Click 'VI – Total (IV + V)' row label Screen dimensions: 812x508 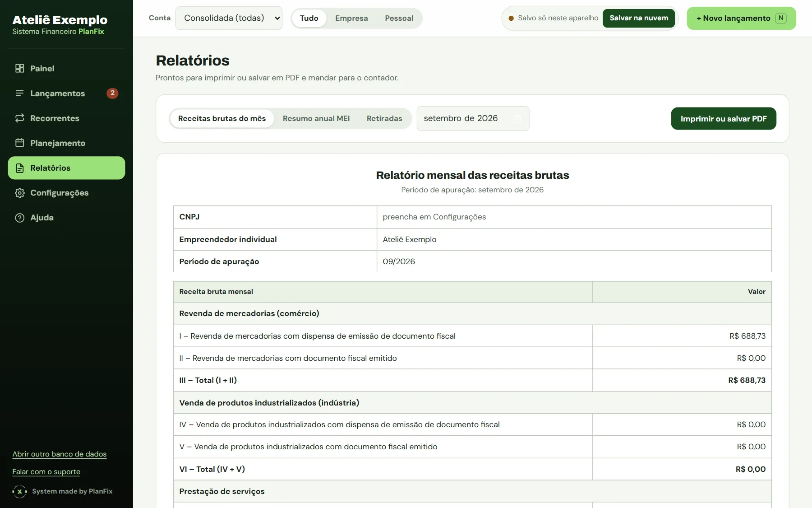212,469
